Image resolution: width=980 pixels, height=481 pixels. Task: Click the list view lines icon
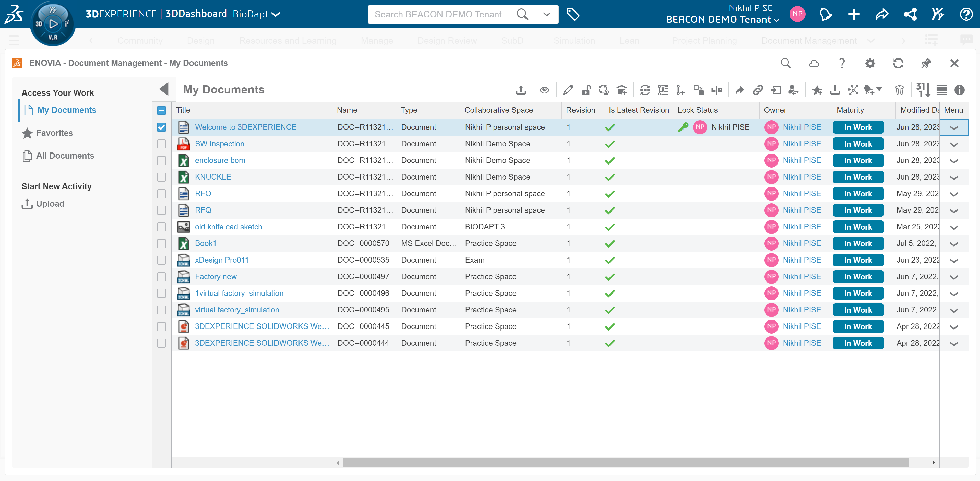click(942, 90)
